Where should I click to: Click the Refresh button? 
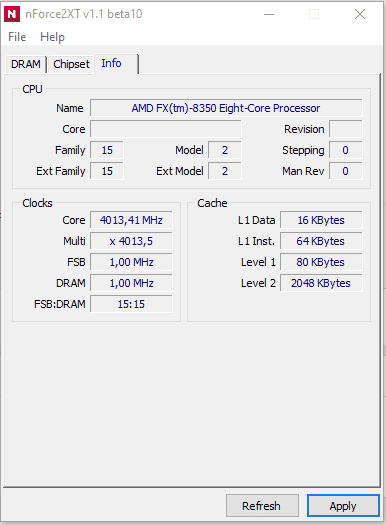coord(262,506)
